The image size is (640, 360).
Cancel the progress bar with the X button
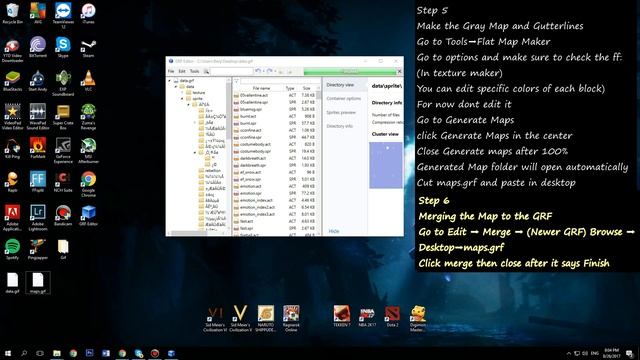[400, 71]
